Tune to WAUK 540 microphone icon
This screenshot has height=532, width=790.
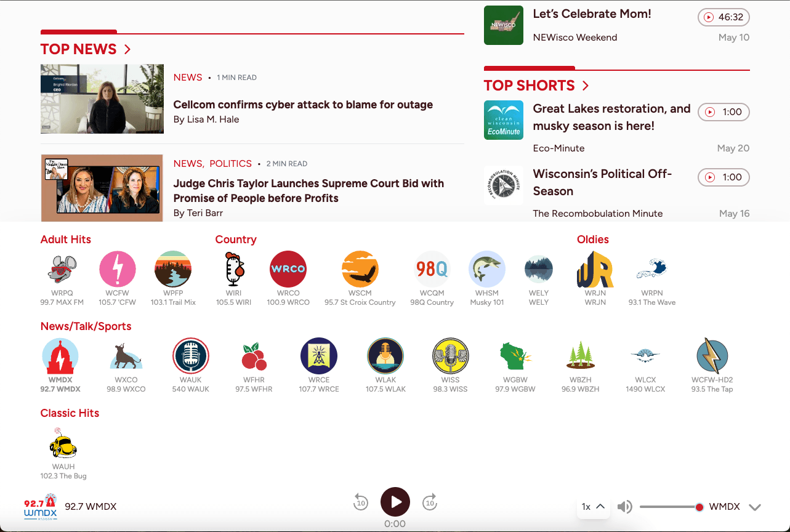coord(191,356)
